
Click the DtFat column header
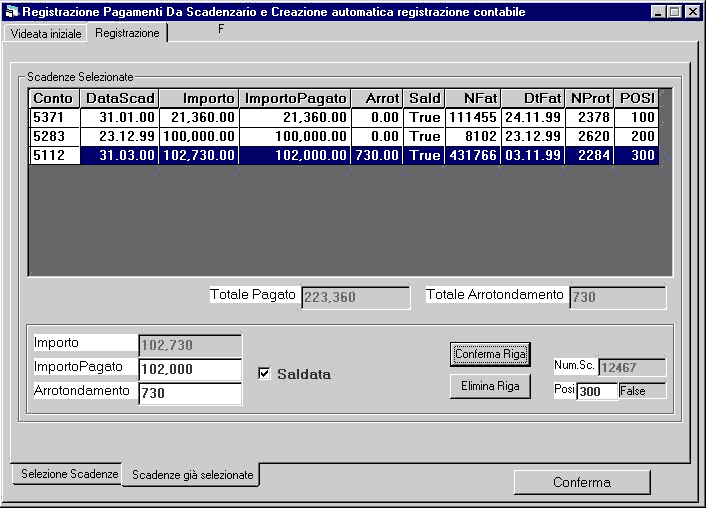[533, 98]
